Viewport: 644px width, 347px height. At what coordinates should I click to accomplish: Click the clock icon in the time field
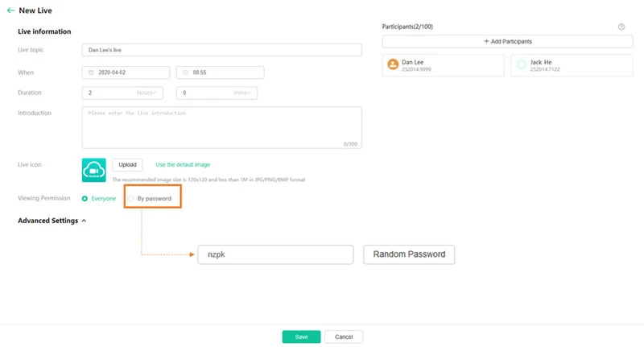[x=184, y=72]
